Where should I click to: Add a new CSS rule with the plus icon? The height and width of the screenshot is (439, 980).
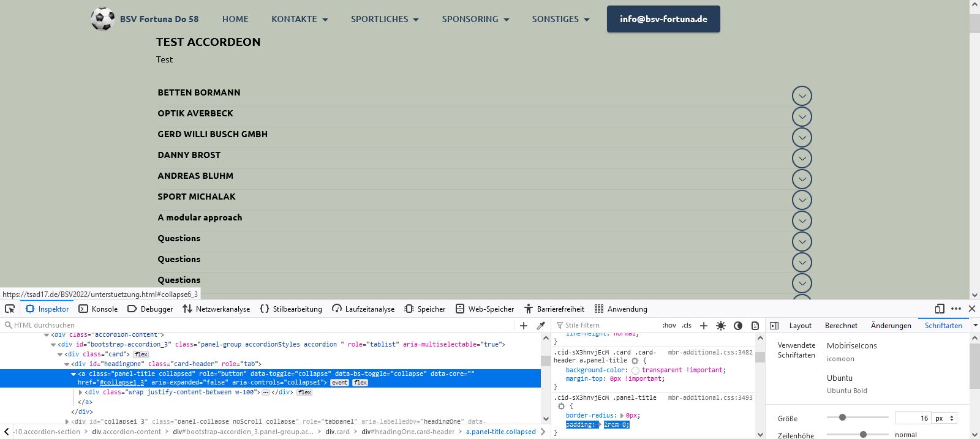pyautogui.click(x=704, y=326)
